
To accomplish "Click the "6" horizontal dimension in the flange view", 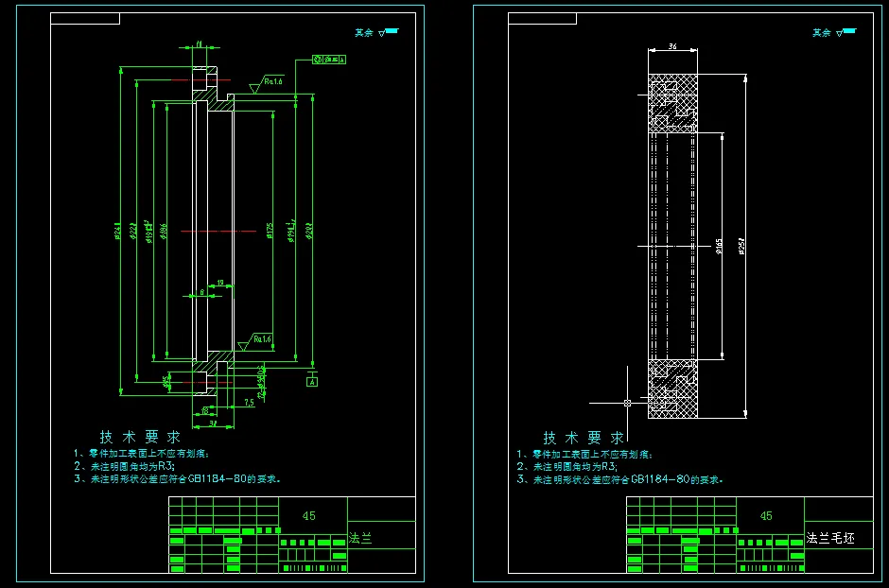I will coord(201,292).
